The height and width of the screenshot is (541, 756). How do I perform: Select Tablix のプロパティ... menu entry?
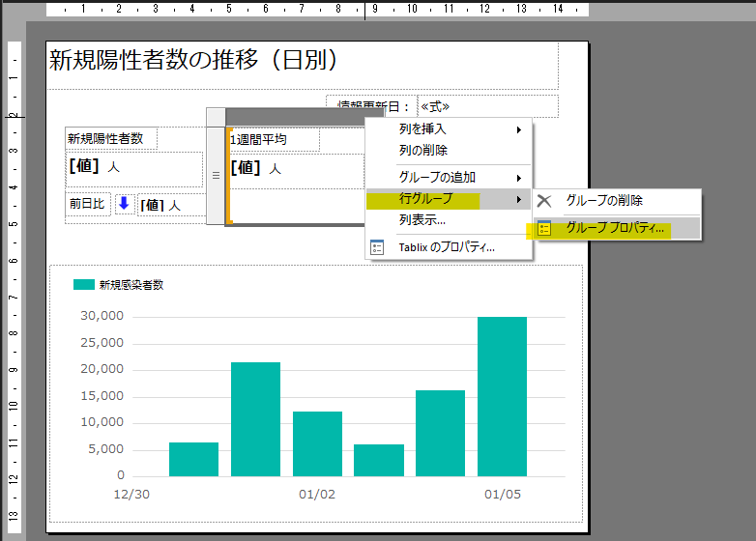coord(447,247)
